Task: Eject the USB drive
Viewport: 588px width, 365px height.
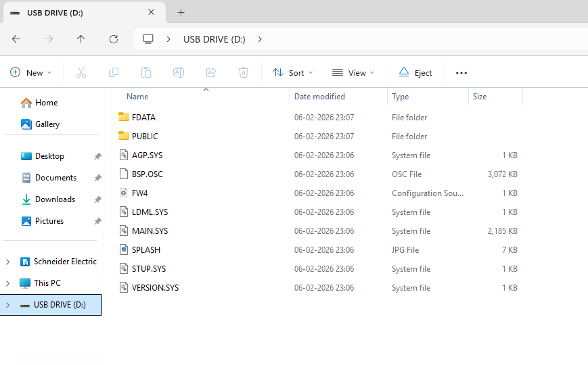Action: tap(415, 72)
